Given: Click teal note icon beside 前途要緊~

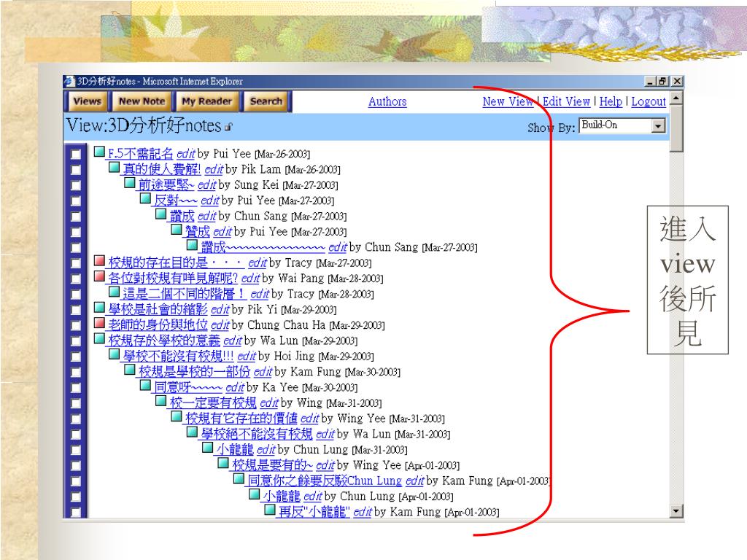Looking at the screenshot, I should [130, 183].
